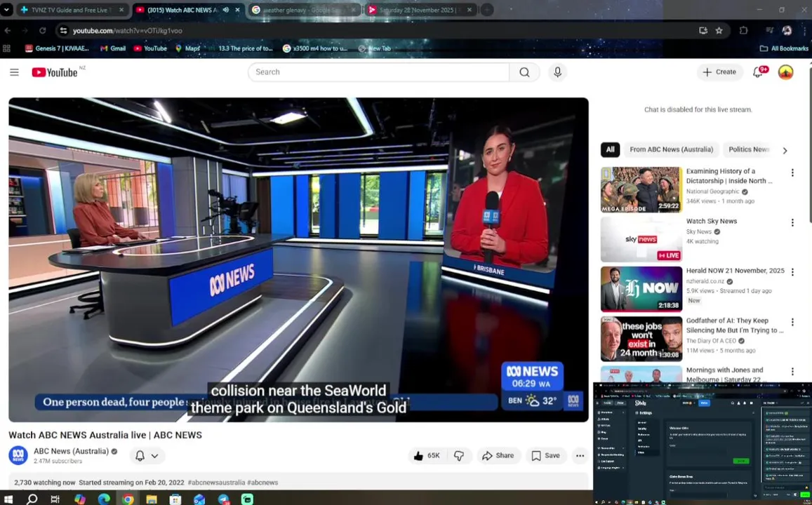Viewport: 812px width, 505px height.
Task: Open Windows taskbar search
Action: [x=32, y=499]
